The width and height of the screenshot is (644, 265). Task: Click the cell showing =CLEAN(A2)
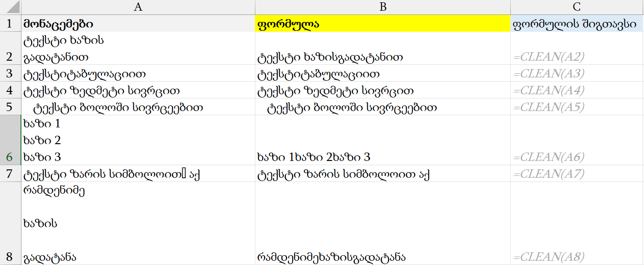click(577, 57)
